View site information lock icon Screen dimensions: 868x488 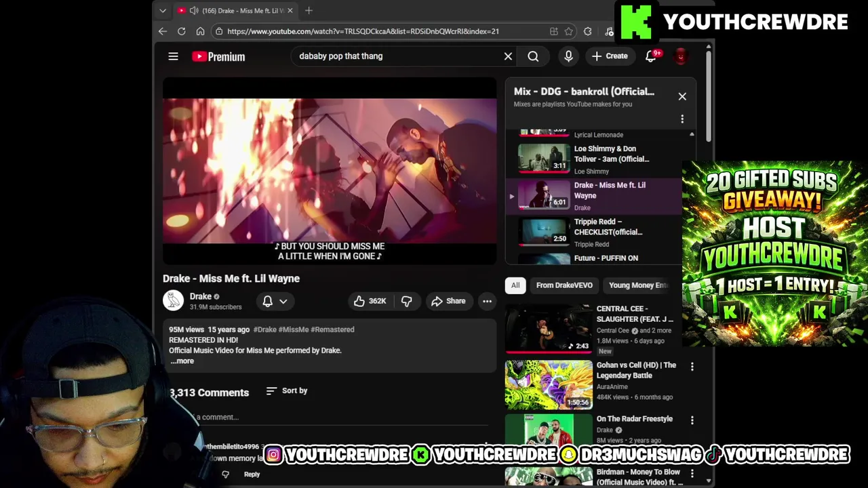218,31
